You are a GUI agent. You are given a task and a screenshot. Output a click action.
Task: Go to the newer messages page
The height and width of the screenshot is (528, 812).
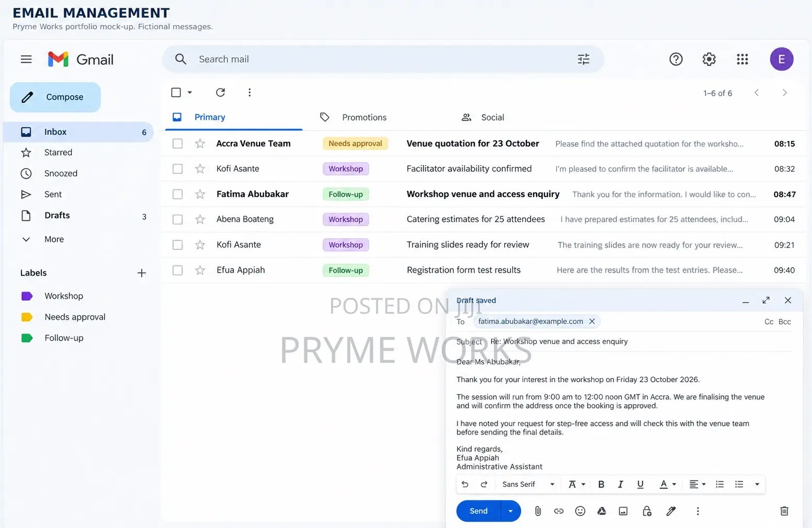tap(756, 92)
